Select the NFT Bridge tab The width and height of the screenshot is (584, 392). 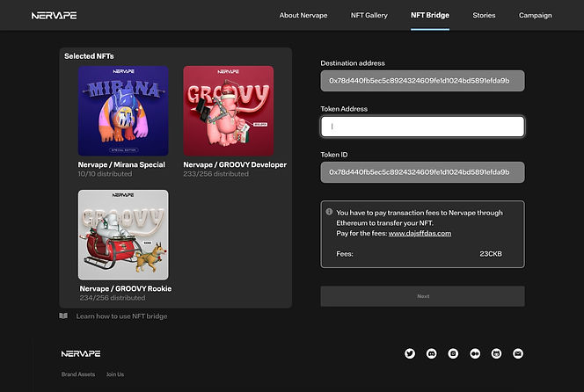(x=430, y=15)
